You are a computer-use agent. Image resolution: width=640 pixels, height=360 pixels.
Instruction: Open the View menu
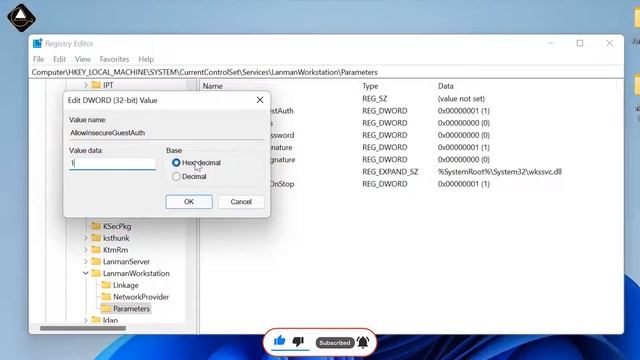pos(82,59)
